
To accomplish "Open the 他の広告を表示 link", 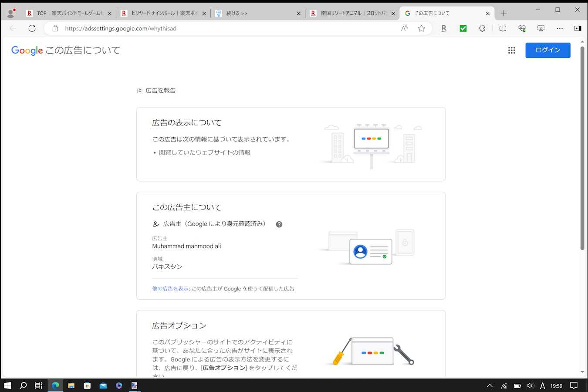I will point(170,288).
